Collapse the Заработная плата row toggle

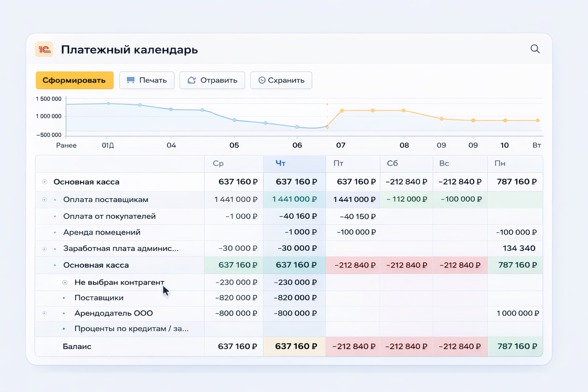pyautogui.click(x=45, y=249)
